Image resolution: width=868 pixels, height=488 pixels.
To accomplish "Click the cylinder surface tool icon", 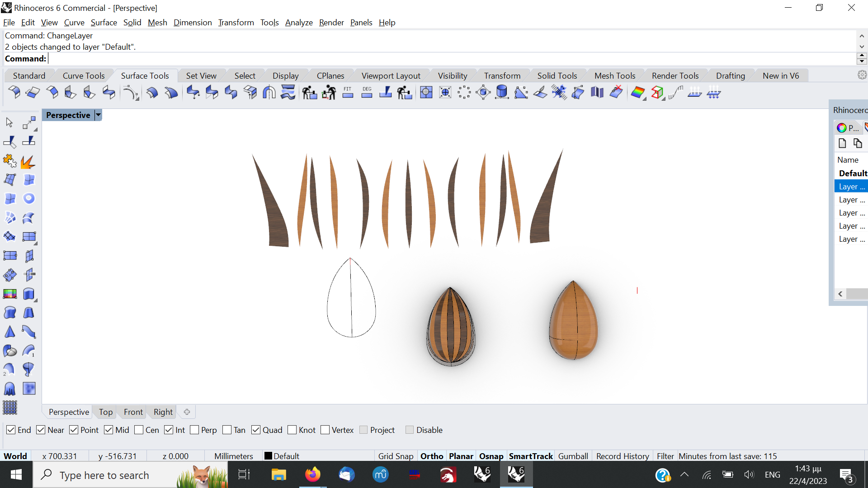I will [x=502, y=93].
